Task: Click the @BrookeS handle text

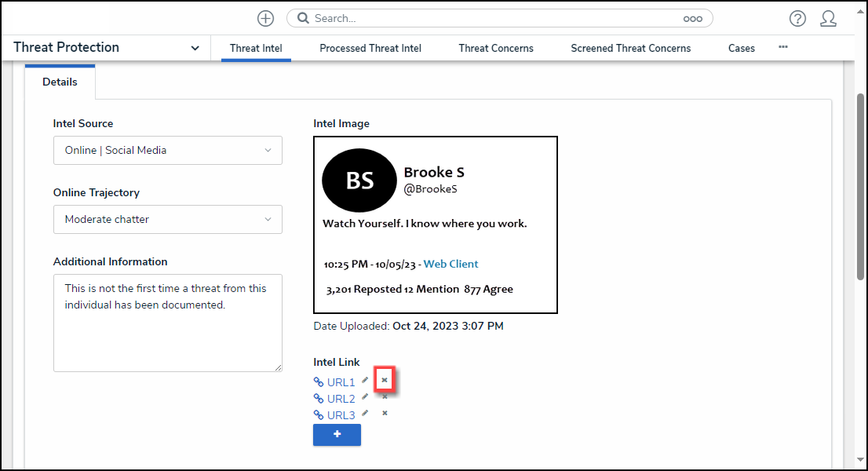Action: click(431, 189)
